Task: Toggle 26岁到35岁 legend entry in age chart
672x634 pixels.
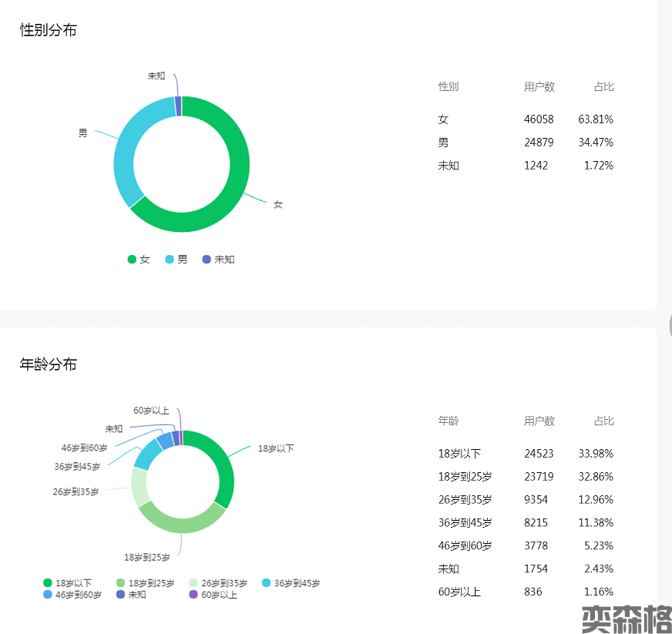Action: pos(218,583)
